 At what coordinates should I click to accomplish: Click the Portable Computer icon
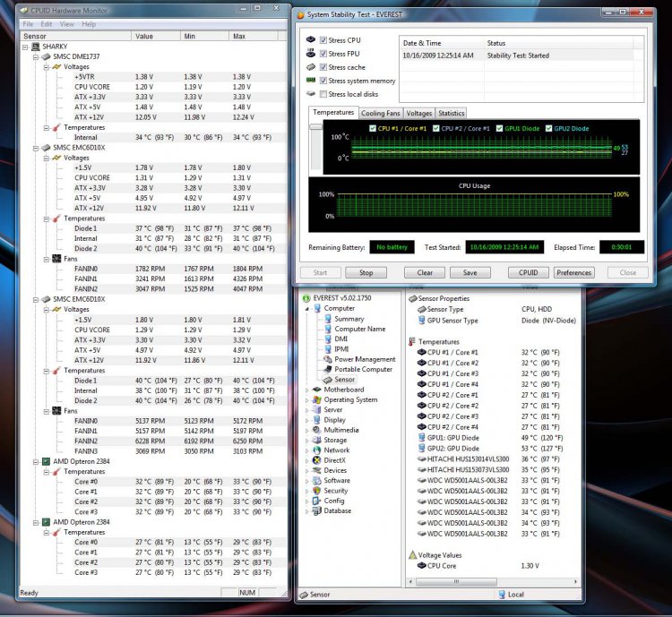[328, 369]
